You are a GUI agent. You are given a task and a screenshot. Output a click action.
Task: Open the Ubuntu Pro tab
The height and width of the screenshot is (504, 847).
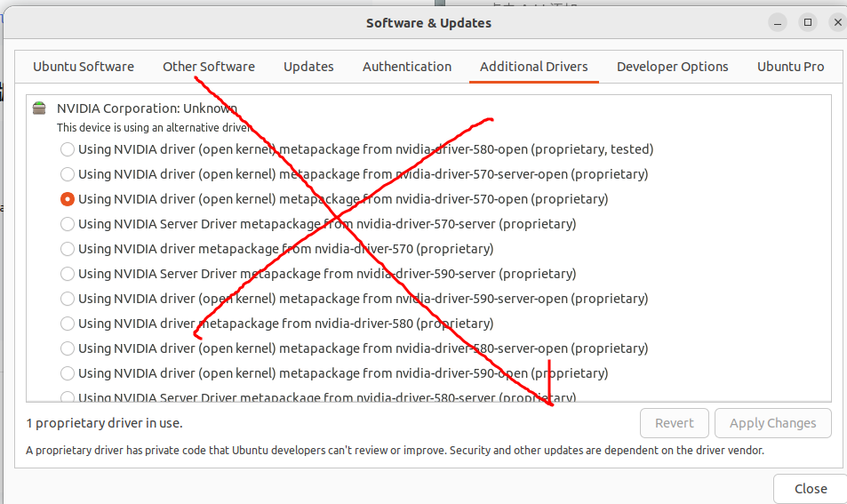coord(790,67)
